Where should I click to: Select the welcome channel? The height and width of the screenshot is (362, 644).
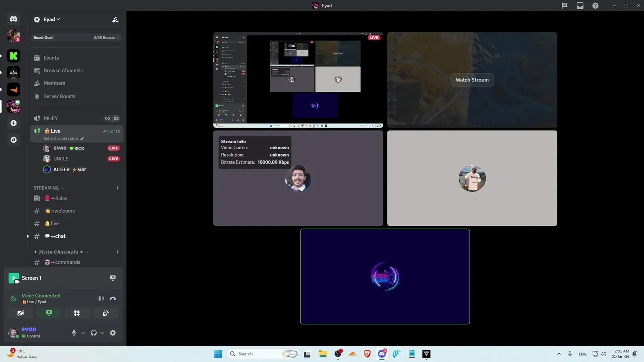[x=76, y=211]
